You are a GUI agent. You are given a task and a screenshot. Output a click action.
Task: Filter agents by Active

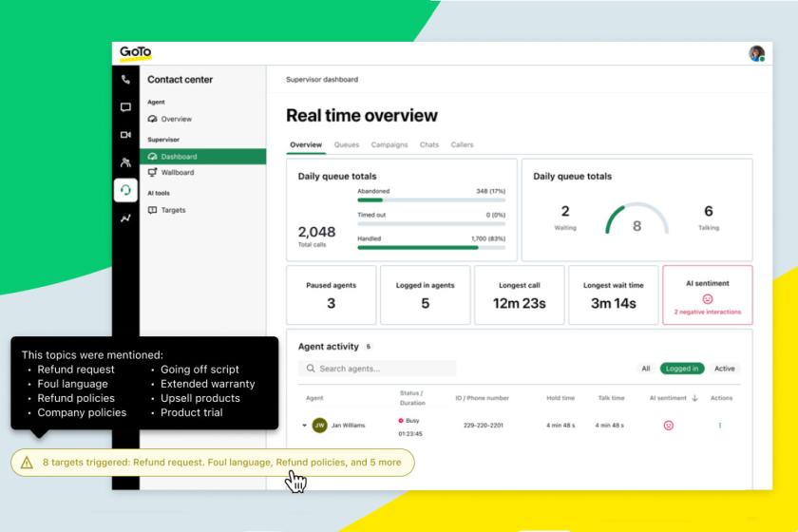coord(725,369)
